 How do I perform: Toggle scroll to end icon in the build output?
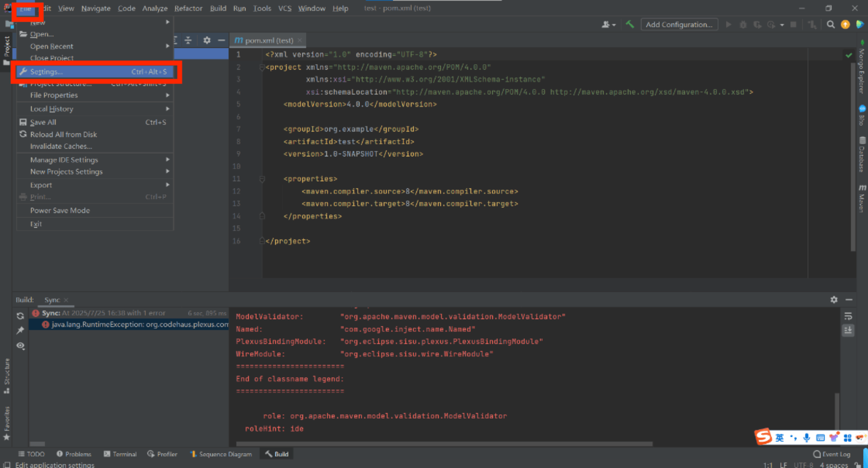click(848, 330)
